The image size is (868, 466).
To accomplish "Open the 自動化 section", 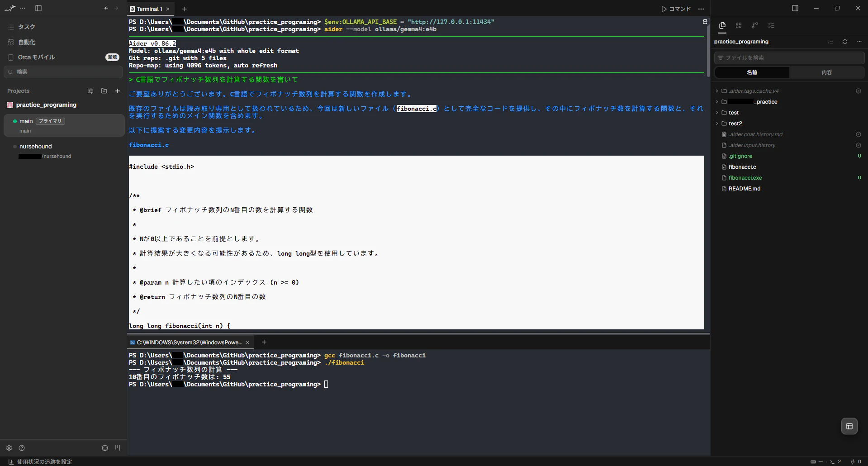I will (x=63, y=42).
